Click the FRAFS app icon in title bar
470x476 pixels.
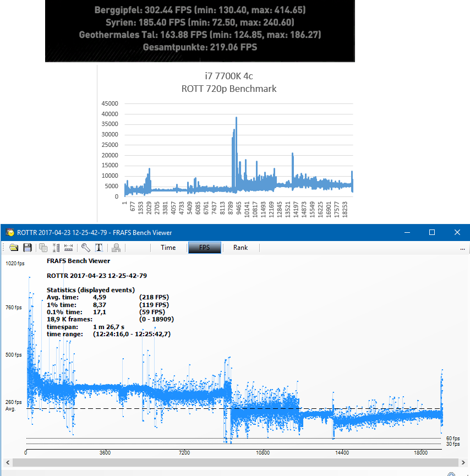10,233
